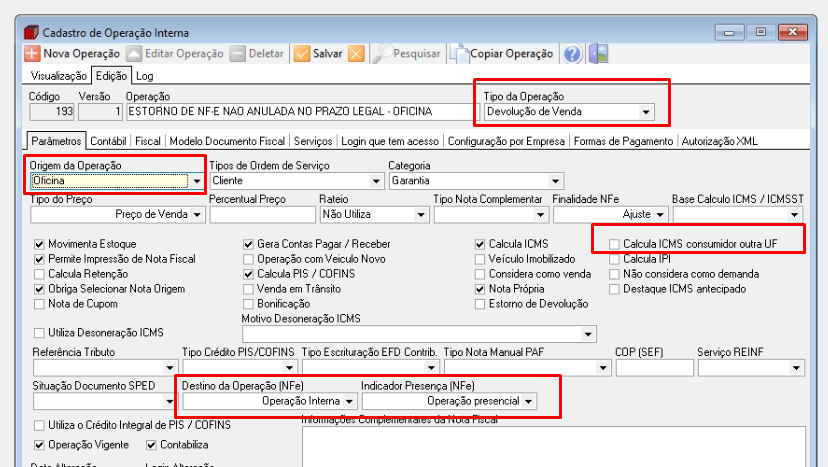The image size is (828, 467).
Task: Click the COP (SEF) input field
Action: [x=654, y=368]
